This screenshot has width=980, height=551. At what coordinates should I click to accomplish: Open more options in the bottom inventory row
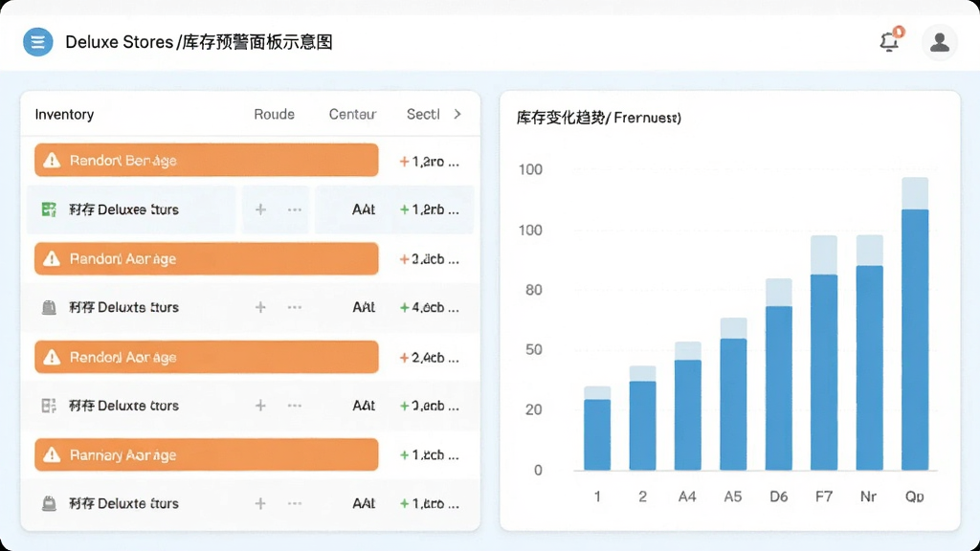(295, 503)
